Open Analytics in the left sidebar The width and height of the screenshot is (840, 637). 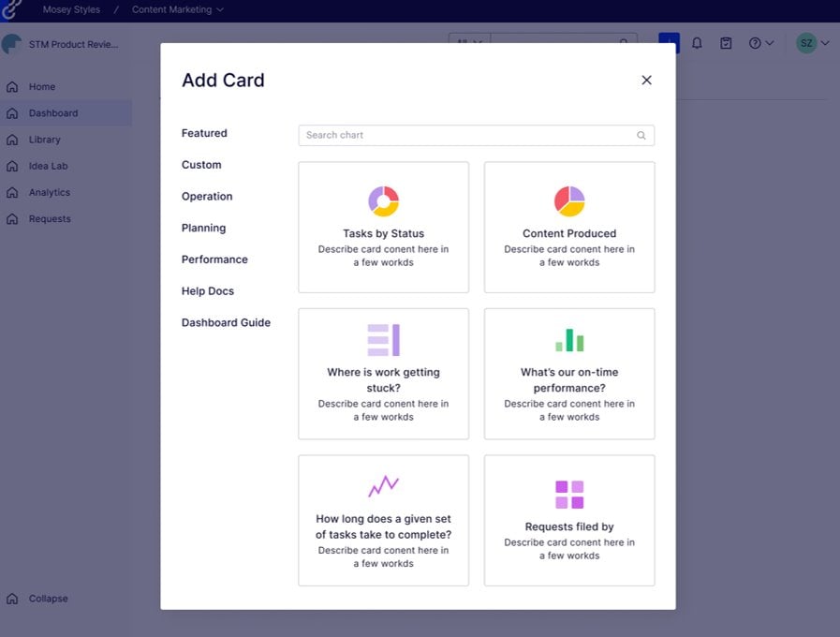[50, 192]
